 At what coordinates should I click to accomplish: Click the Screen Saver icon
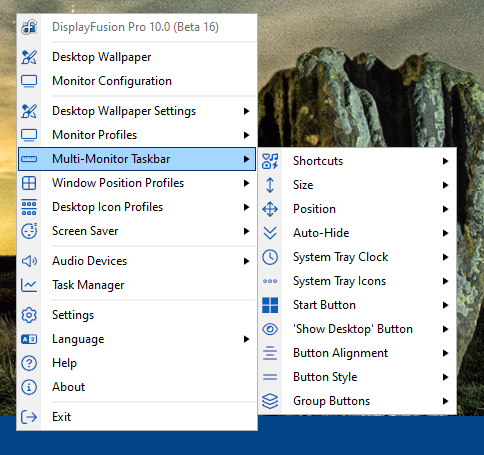tap(29, 231)
